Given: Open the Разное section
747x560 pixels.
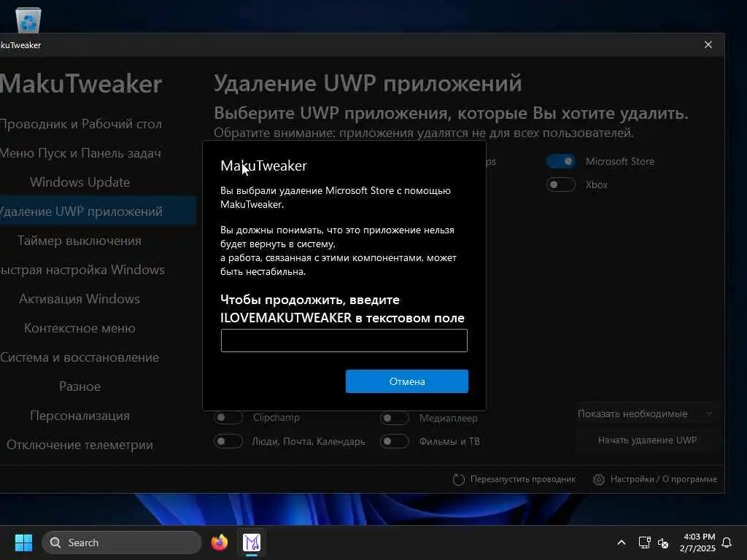Looking at the screenshot, I should click(x=80, y=386).
